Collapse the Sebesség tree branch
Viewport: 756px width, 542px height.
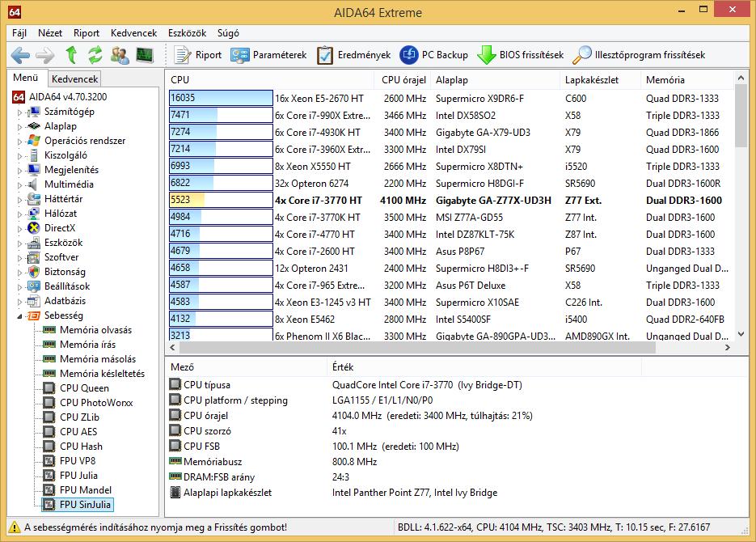click(x=19, y=316)
